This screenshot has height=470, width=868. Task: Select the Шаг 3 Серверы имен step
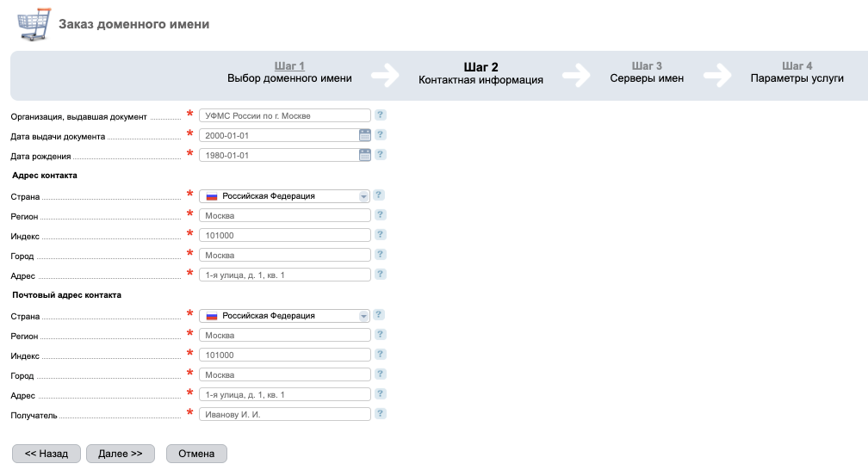(x=647, y=72)
